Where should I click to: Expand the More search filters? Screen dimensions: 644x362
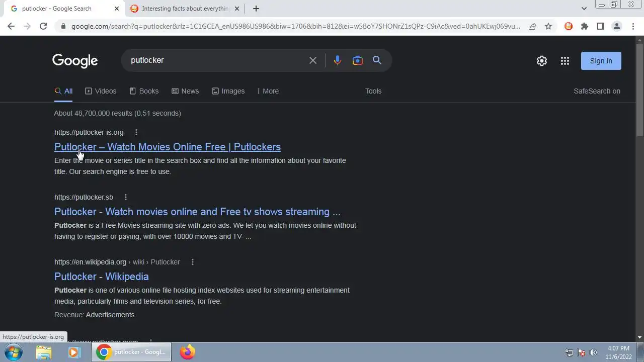point(268,91)
